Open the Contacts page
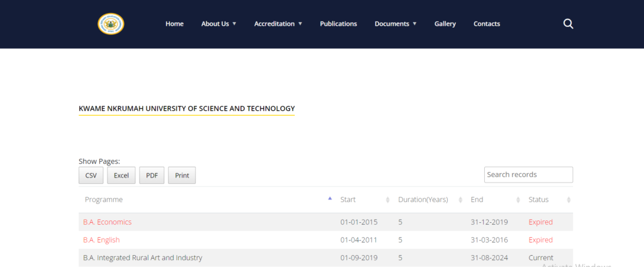Screen dimensions: 644x267 [487, 24]
